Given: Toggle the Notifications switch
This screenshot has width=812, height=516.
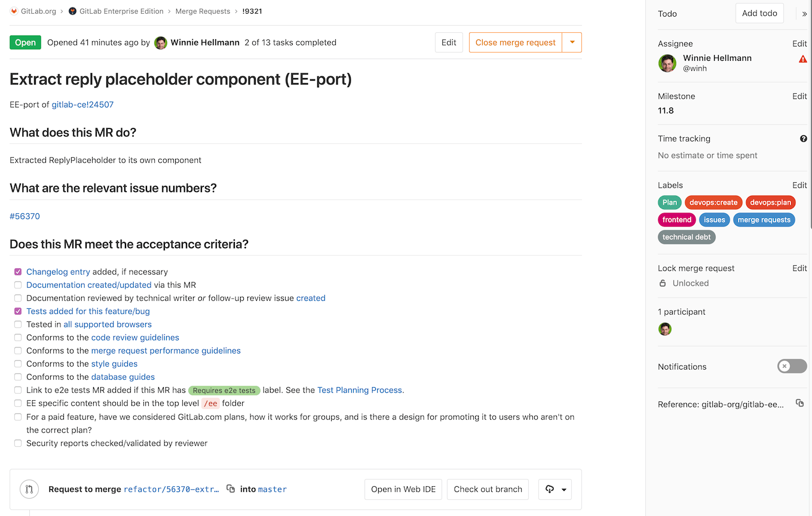Looking at the screenshot, I should pyautogui.click(x=792, y=366).
